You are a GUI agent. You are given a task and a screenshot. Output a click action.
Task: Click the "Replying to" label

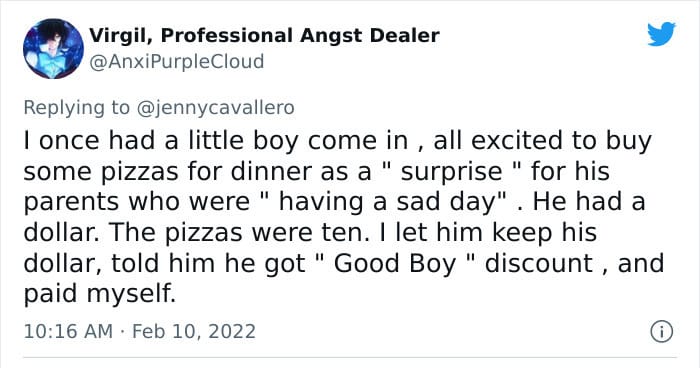(76, 108)
